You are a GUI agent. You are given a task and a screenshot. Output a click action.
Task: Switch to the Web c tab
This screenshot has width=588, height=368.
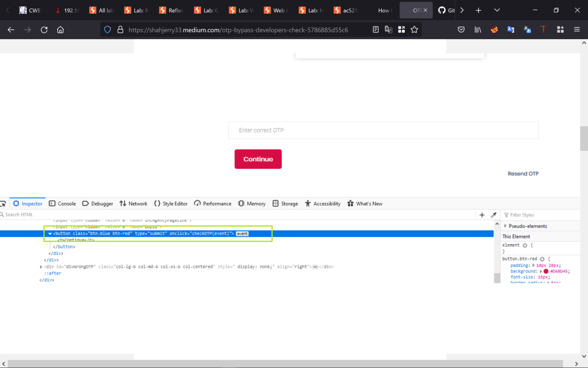click(276, 10)
